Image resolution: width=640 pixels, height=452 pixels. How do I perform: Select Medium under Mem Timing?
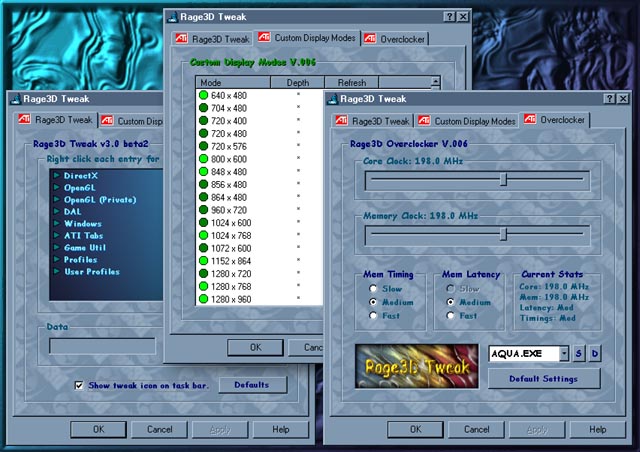(373, 302)
